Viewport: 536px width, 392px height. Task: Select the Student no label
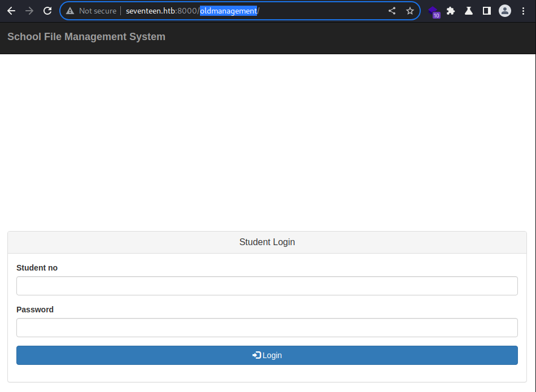click(37, 268)
